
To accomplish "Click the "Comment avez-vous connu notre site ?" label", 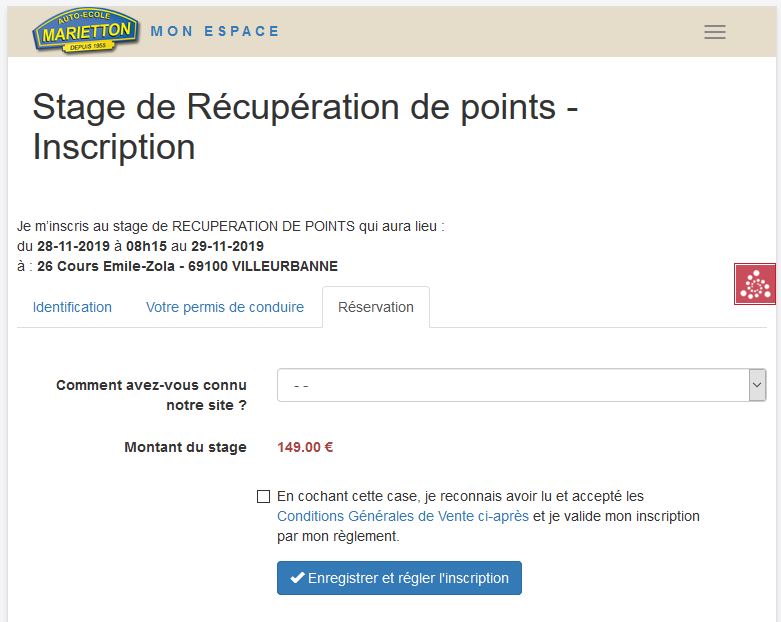I will [x=151, y=395].
